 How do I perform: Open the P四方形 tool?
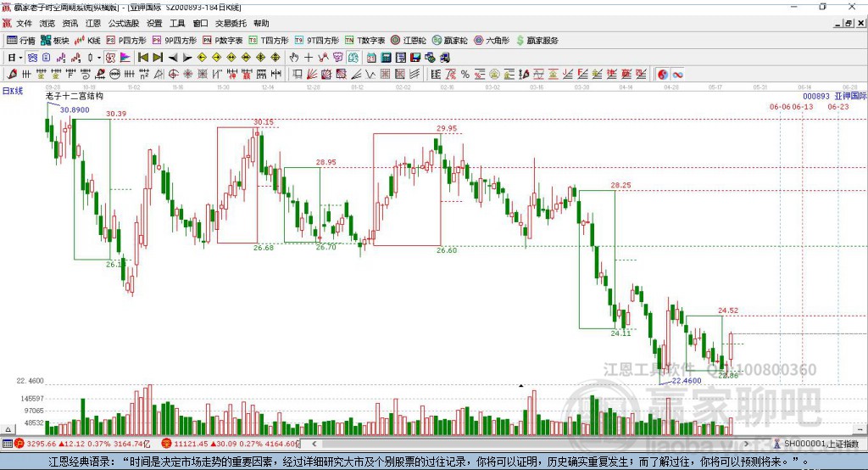(126, 41)
